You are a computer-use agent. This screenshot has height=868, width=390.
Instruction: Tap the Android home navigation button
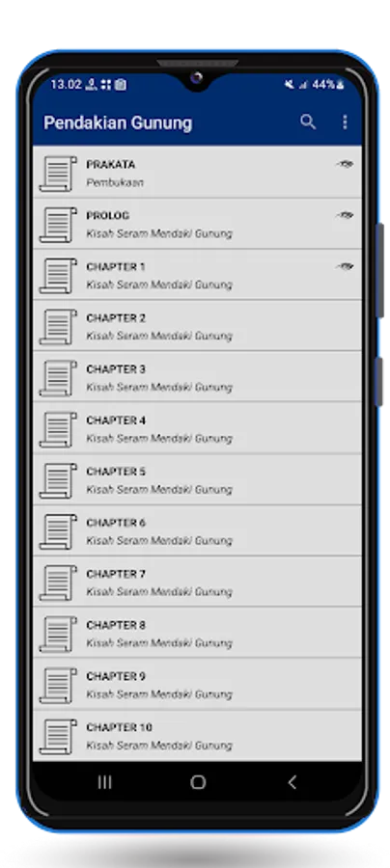pyautogui.click(x=198, y=781)
